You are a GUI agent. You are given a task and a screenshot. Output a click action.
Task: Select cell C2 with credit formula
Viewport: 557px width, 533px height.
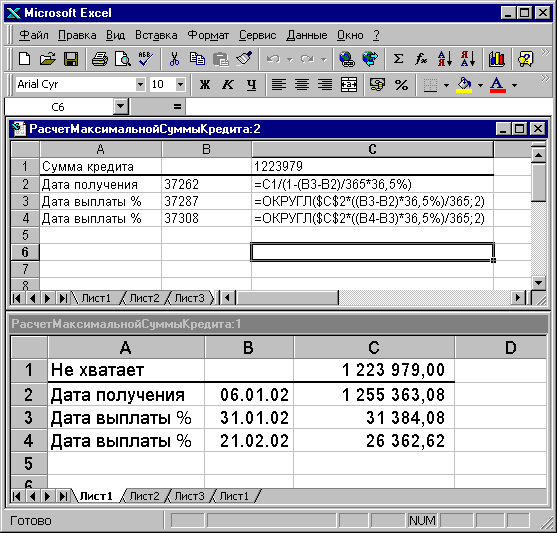tap(372, 184)
